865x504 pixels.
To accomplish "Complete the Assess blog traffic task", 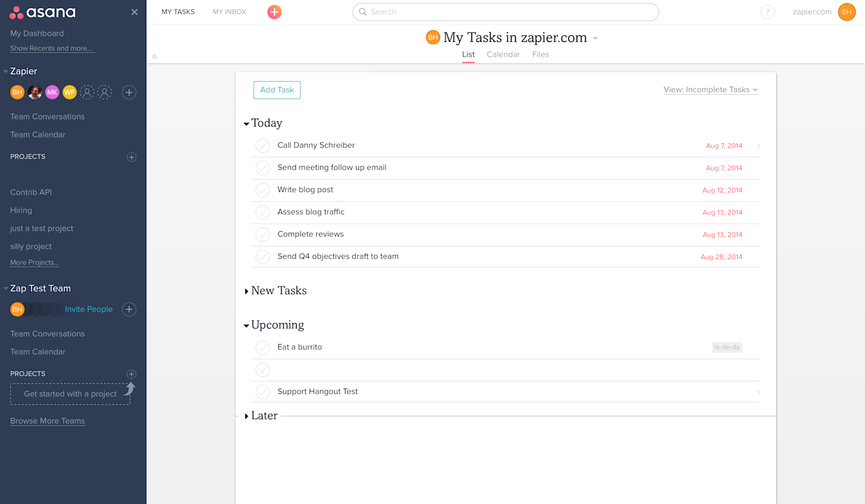I will point(263,212).
